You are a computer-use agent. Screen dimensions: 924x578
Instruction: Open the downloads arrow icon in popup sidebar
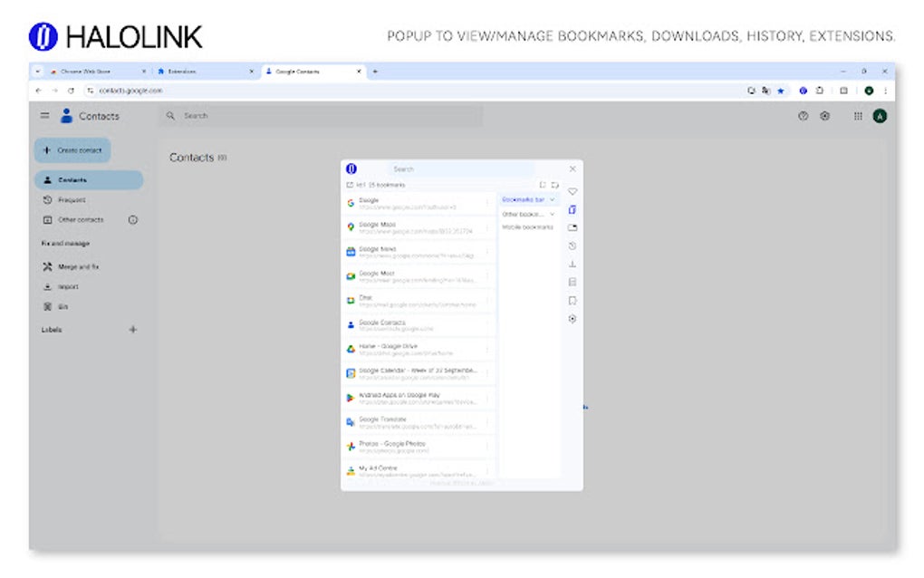click(x=573, y=264)
